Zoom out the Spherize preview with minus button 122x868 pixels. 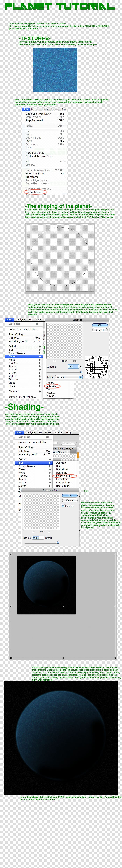(x=55, y=361)
